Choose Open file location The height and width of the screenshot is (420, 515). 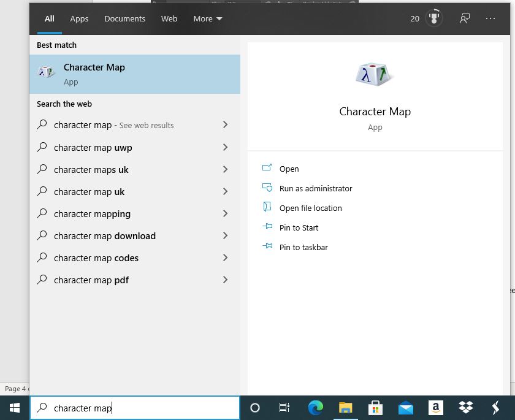point(311,208)
